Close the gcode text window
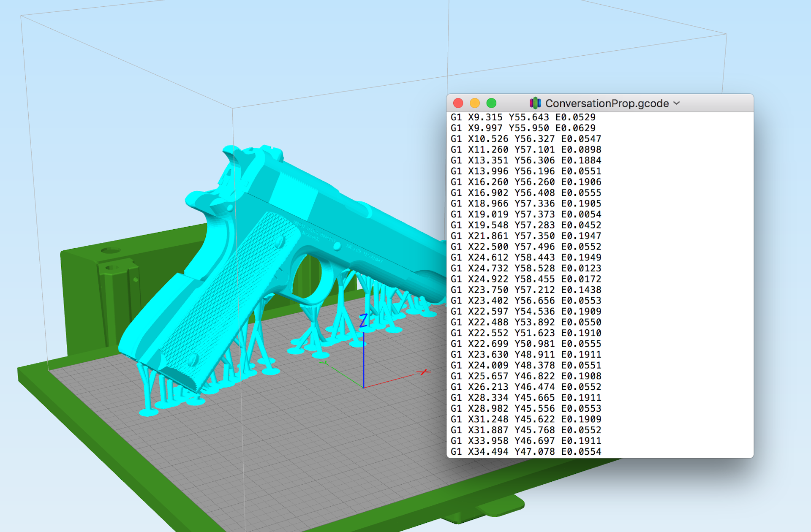Screen dimensions: 811x532 pos(458,103)
